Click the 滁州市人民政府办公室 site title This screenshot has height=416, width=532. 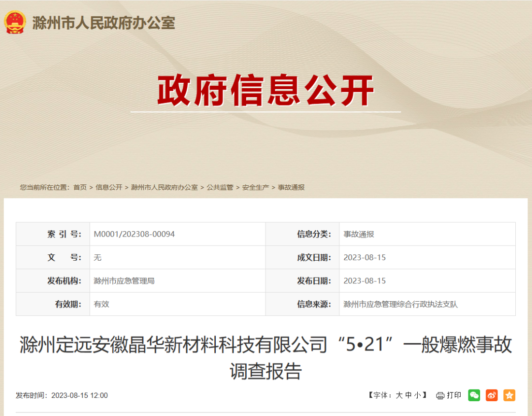coord(103,23)
